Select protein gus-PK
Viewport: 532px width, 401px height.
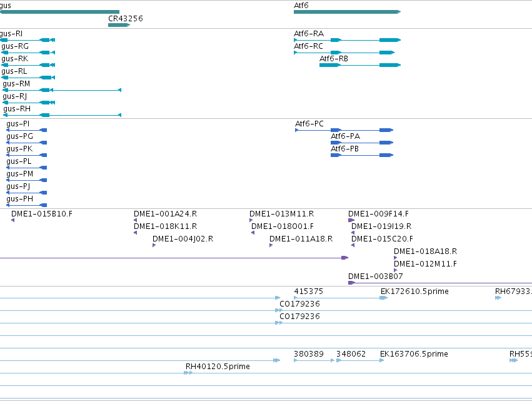coord(26,155)
